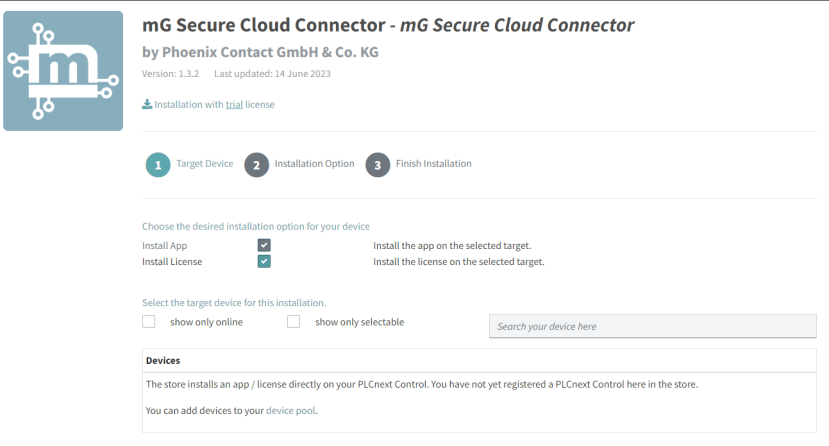Screen dimensions: 829x446
Task: Click the Version: 1.3.2 text
Action: click(170, 74)
